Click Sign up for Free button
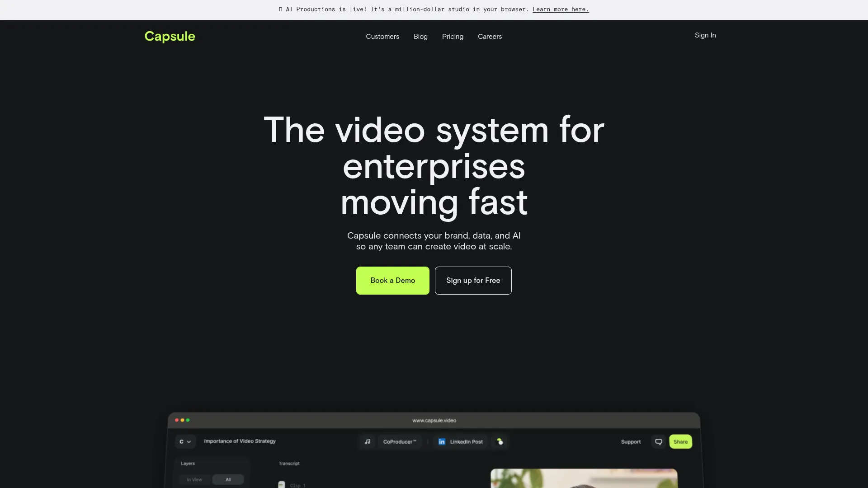 click(x=473, y=281)
